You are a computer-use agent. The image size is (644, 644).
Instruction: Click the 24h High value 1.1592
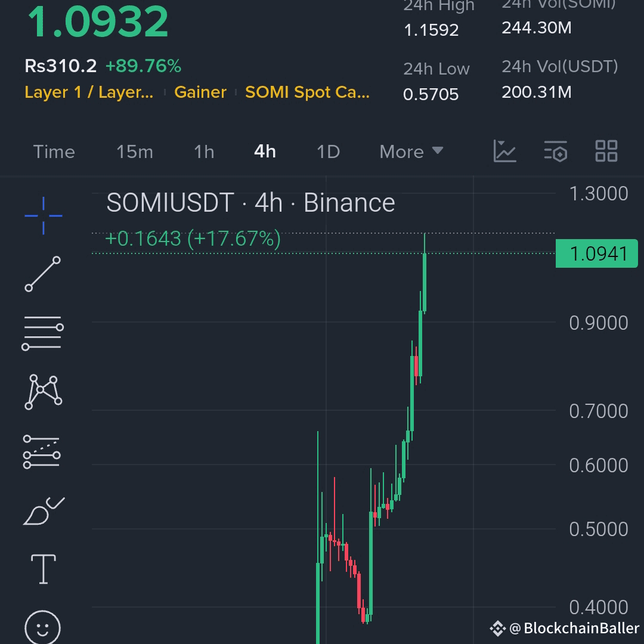[431, 30]
